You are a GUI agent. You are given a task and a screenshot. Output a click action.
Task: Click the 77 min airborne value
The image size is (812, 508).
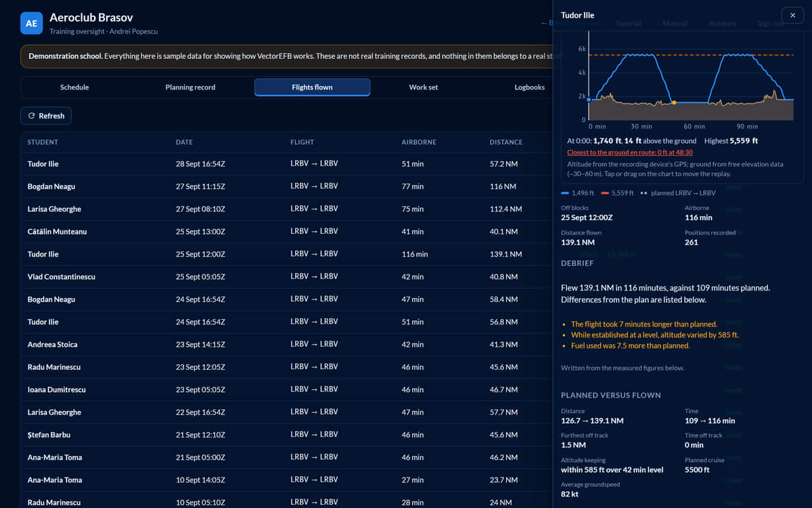click(413, 186)
